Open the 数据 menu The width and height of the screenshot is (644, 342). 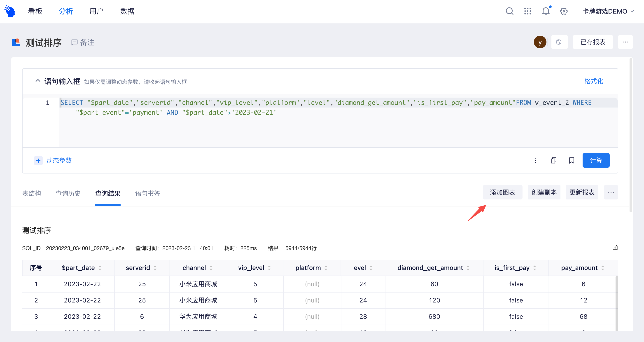click(127, 11)
